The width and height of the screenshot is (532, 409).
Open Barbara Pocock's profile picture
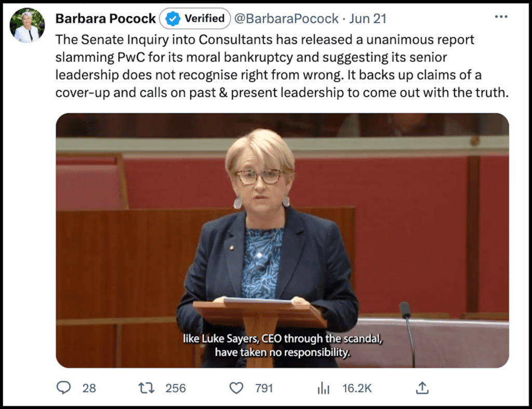(27, 25)
